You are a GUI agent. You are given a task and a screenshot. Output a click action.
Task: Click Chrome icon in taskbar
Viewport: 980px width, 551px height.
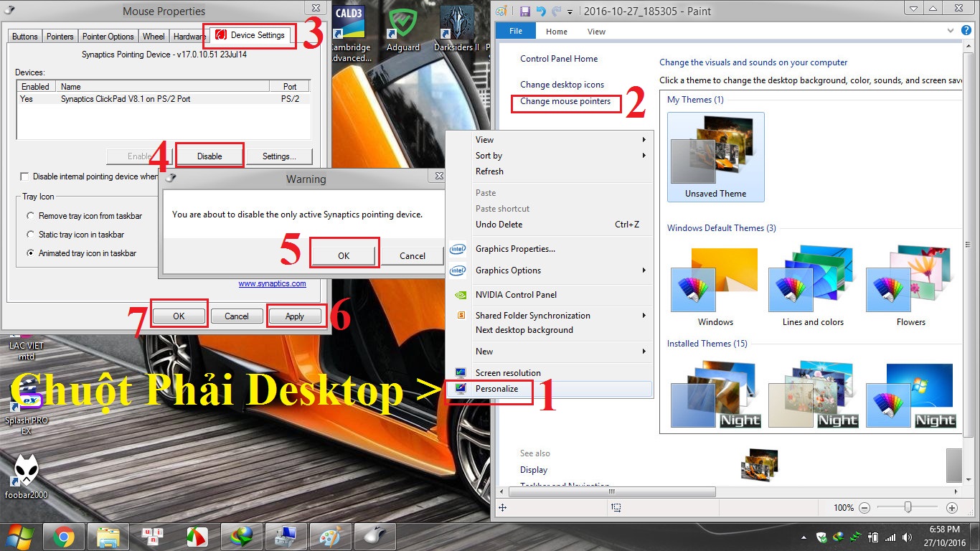click(x=63, y=537)
